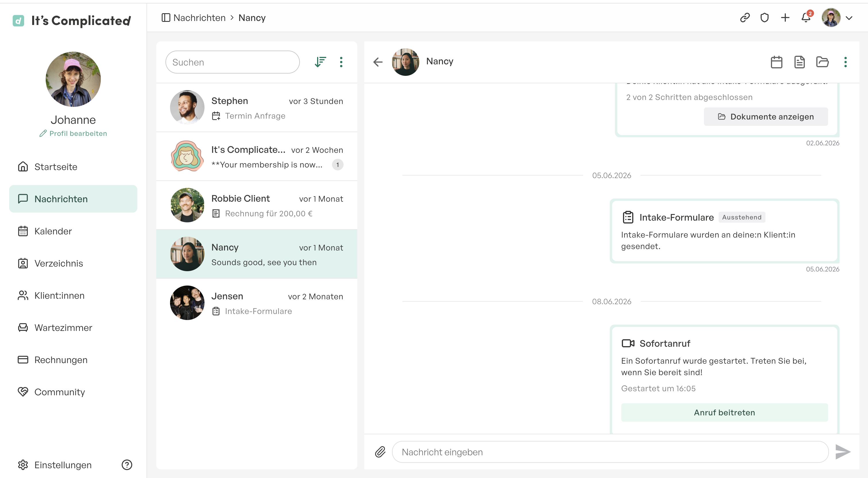Click the It's Complicated logo icon
Screen dimensions: 868x478
(18, 21)
